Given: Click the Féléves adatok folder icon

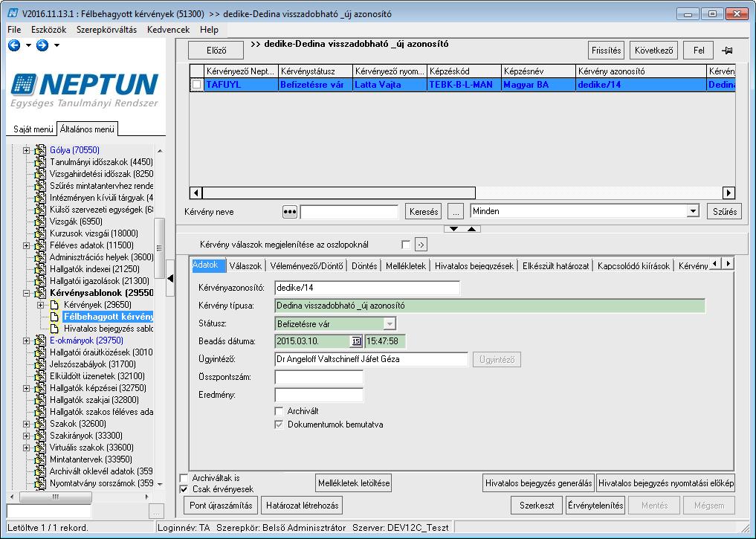Looking at the screenshot, I should coord(40,245).
